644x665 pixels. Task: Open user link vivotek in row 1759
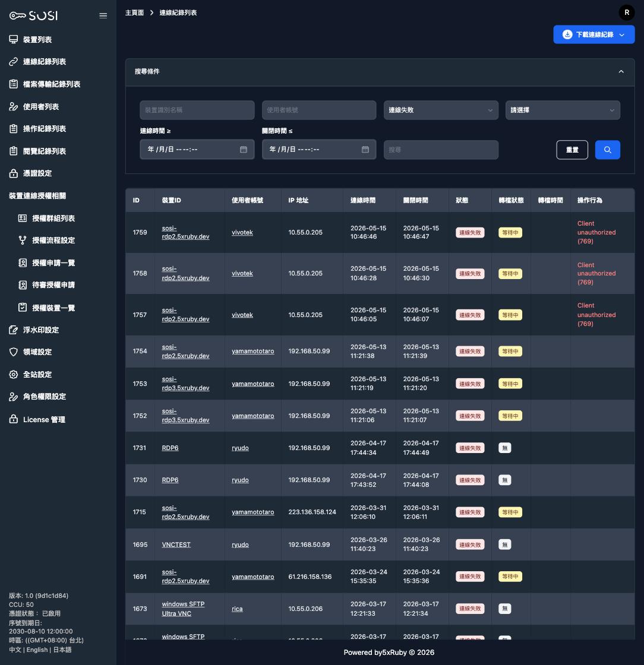pyautogui.click(x=242, y=232)
